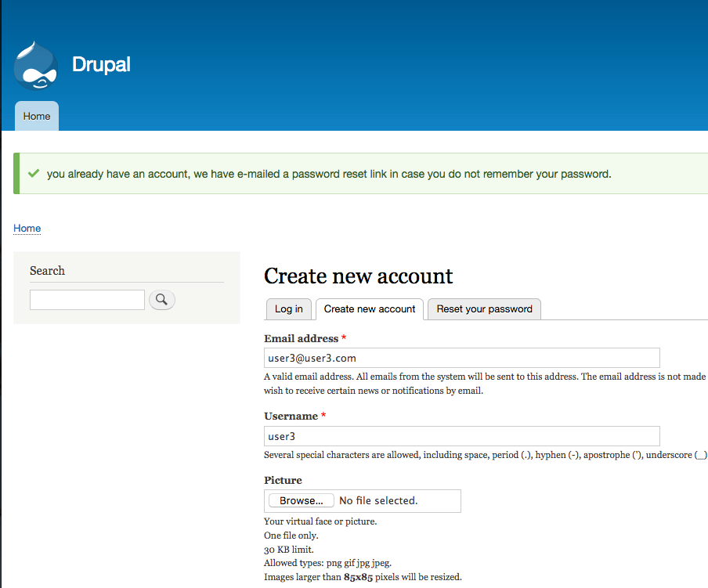Click the Drupal drop logo
The height and width of the screenshot is (588, 708).
pos(35,64)
